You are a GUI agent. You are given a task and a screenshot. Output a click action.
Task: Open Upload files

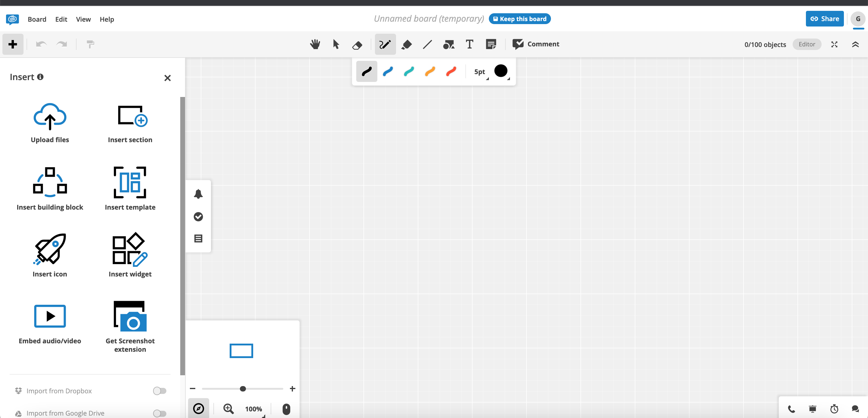[50, 123]
